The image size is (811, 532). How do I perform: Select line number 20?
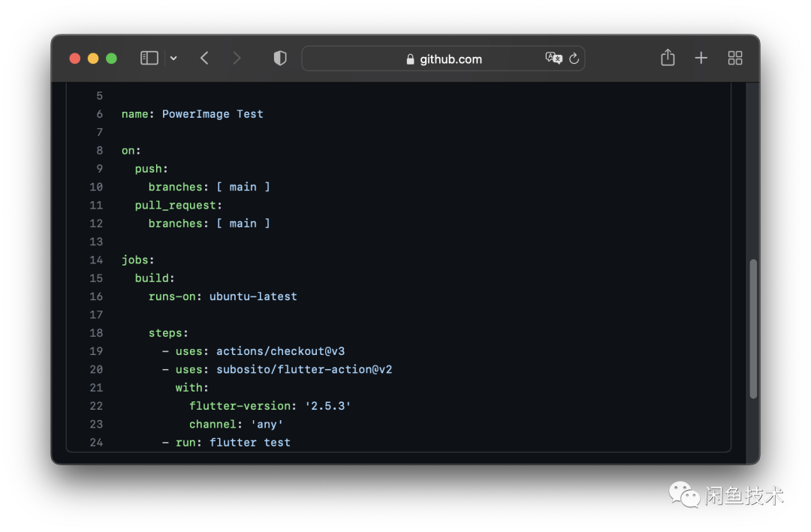[x=96, y=370]
